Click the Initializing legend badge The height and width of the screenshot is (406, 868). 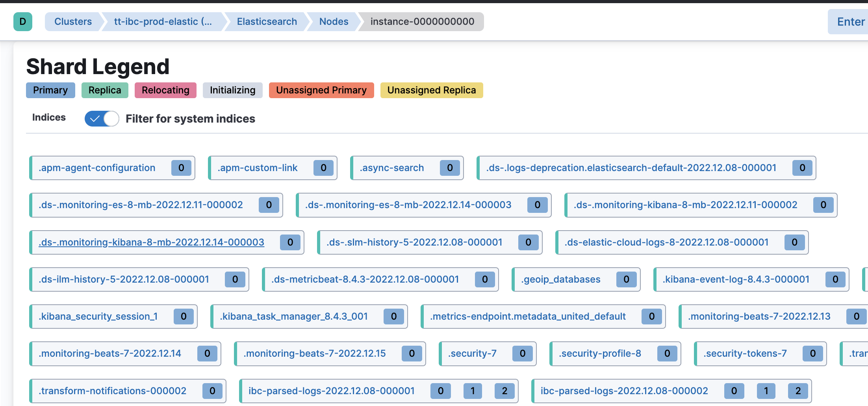pyautogui.click(x=232, y=90)
